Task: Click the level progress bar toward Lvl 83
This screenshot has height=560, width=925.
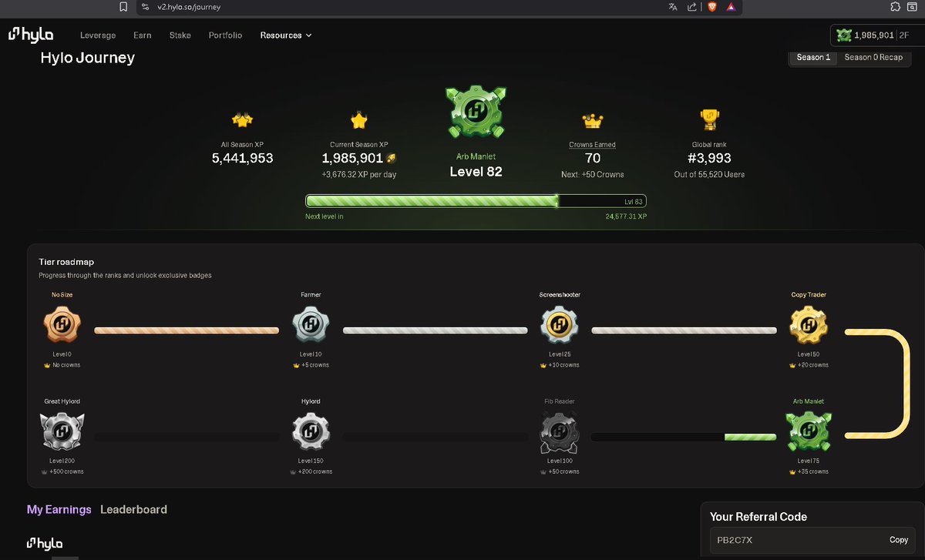Action: click(476, 201)
